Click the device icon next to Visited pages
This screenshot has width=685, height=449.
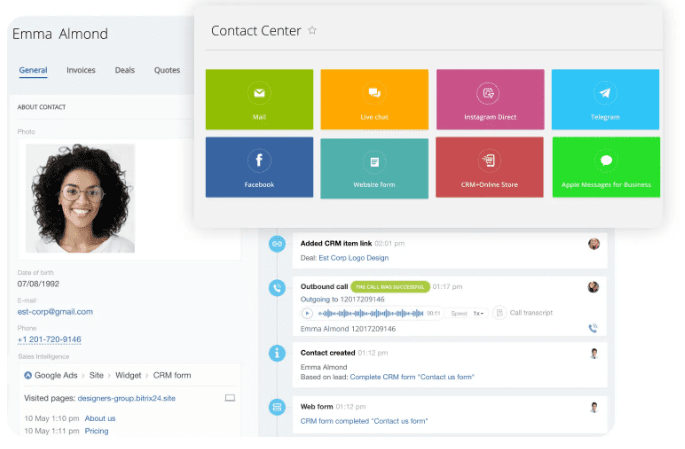point(230,398)
